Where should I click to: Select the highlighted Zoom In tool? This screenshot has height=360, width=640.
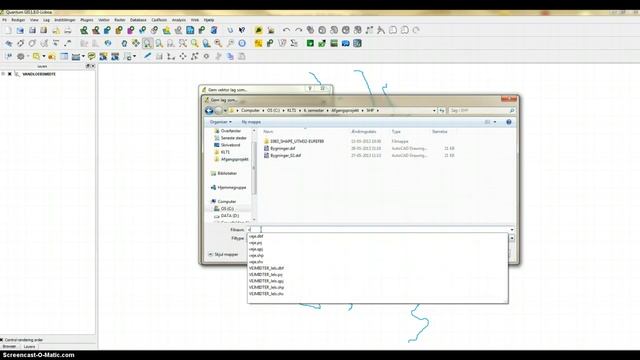tap(148, 43)
